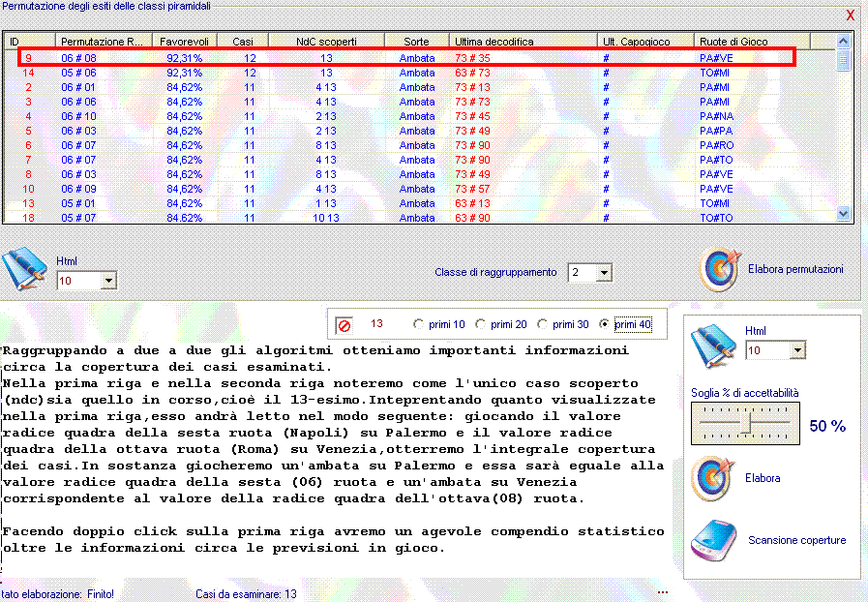Click the upper Html export book icon
Image resolution: width=868 pixels, height=602 pixels.
point(25,269)
